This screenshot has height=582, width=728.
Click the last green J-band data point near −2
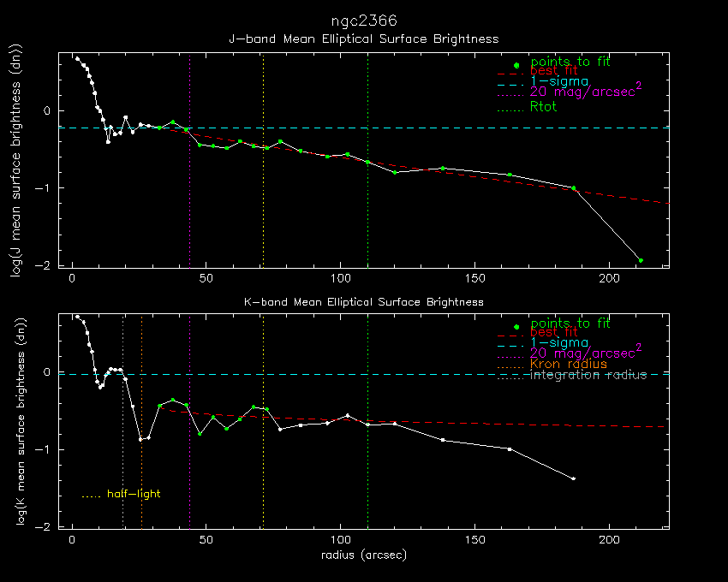click(641, 260)
